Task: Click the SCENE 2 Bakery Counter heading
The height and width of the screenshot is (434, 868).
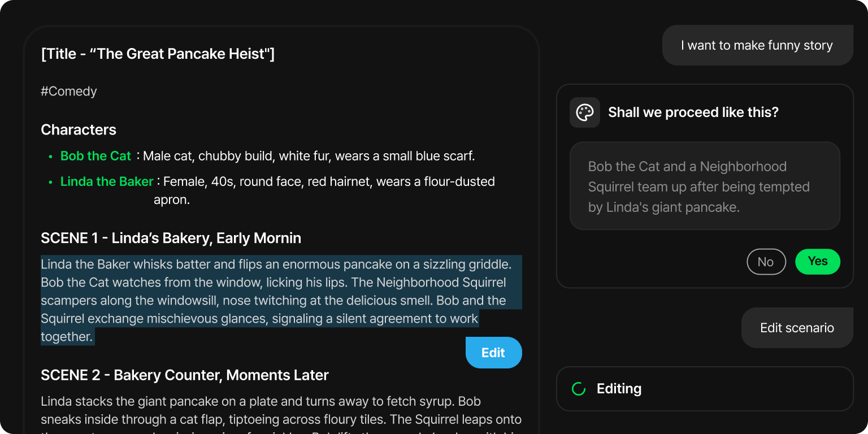Action: coord(185,375)
